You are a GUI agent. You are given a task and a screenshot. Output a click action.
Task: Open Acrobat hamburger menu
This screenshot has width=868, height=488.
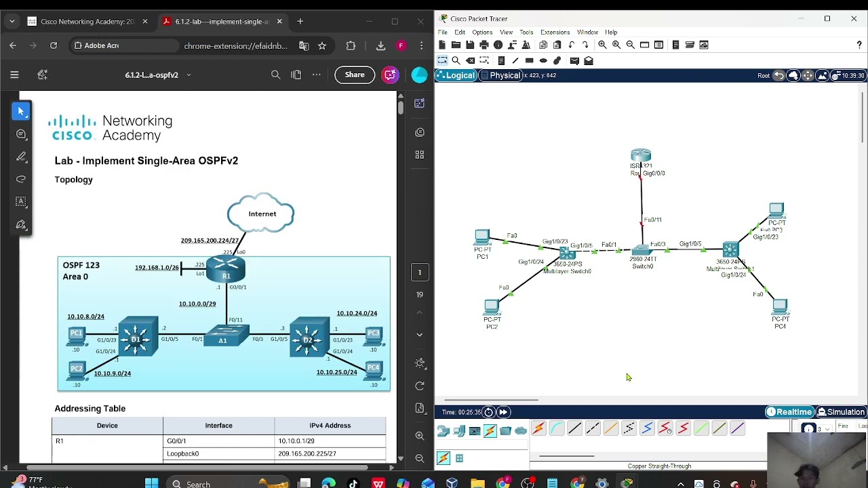(x=14, y=75)
